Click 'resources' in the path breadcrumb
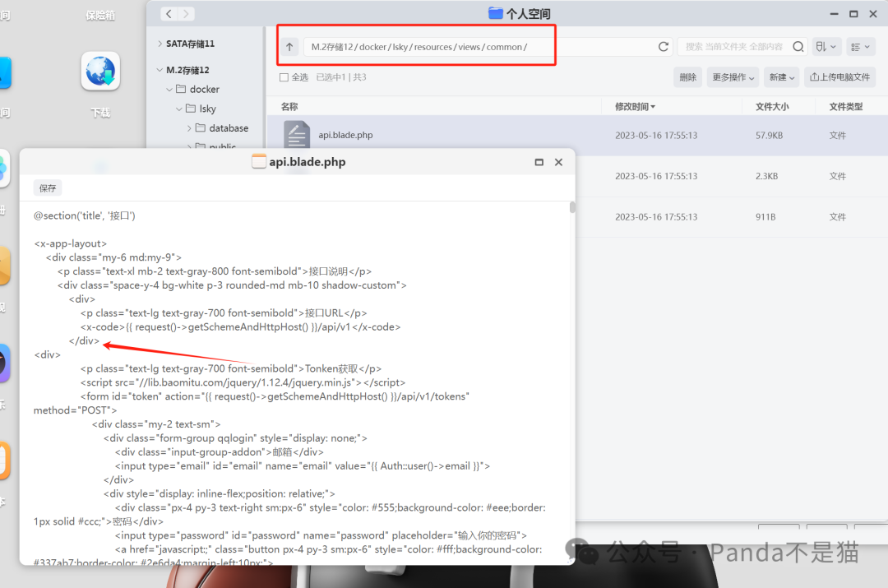The width and height of the screenshot is (888, 588). pyautogui.click(x=432, y=47)
